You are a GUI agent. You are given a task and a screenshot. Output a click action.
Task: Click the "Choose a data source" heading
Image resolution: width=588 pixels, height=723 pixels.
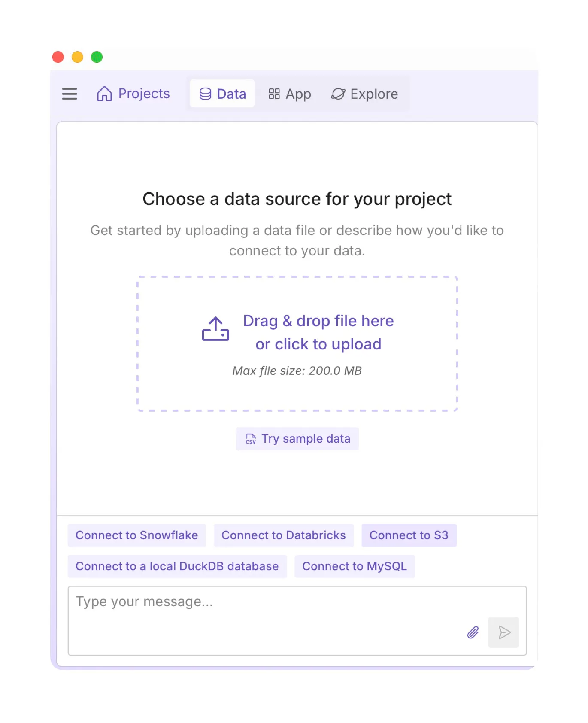pos(297,199)
